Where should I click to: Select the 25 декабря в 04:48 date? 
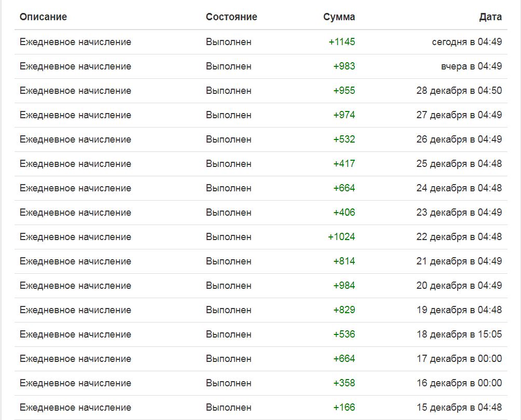point(459,164)
